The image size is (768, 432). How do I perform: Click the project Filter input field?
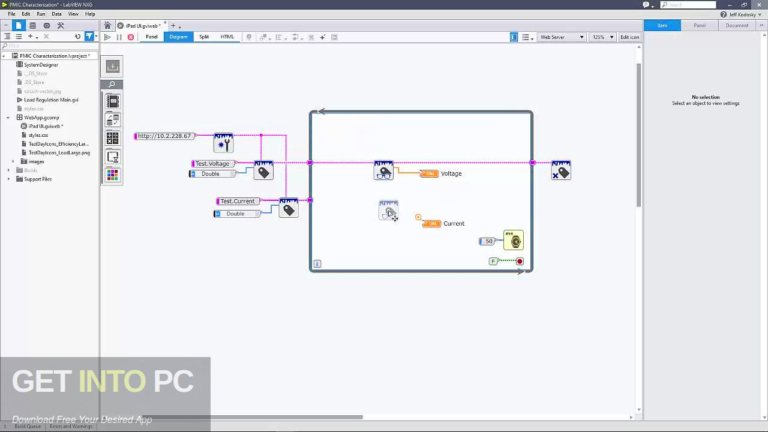pos(49,46)
